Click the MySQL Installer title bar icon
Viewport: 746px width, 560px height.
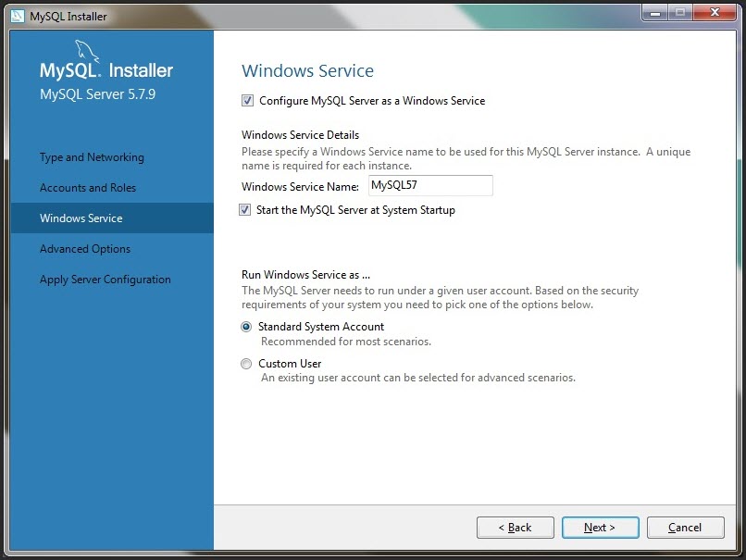click(18, 16)
